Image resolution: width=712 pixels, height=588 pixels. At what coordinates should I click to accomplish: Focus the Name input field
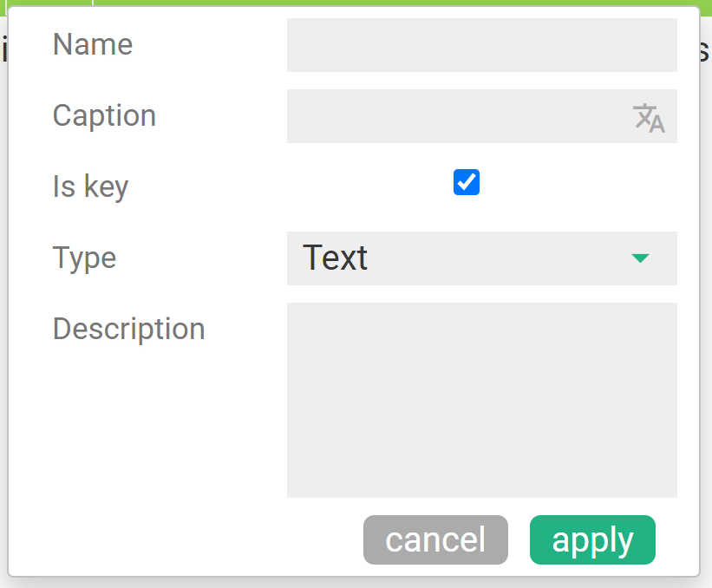482,45
